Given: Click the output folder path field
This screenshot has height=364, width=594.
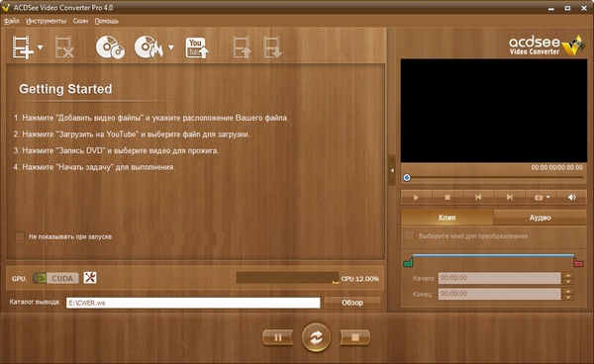Looking at the screenshot, I should pos(193,303).
